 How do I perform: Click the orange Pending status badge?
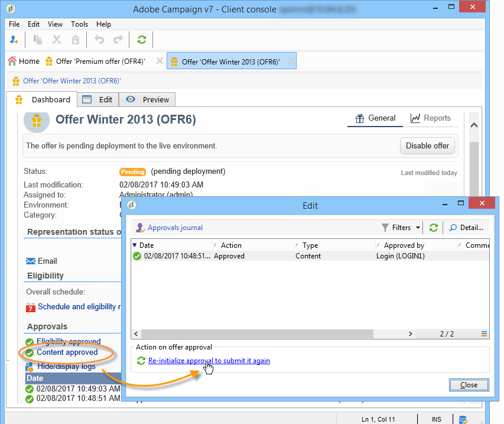coord(132,171)
